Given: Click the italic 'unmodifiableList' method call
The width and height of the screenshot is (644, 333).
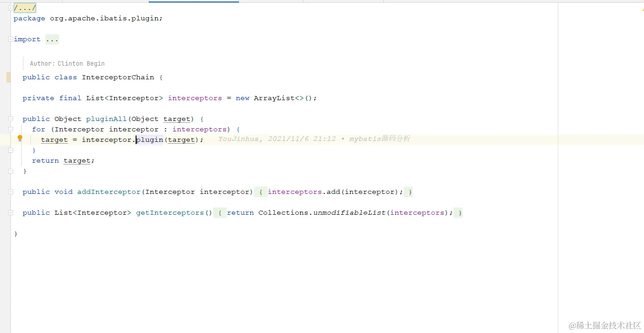Looking at the screenshot, I should pos(349,213).
